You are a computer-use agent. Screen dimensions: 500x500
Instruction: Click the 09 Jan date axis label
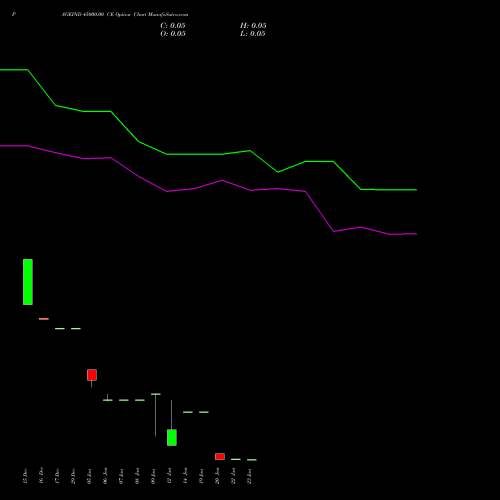pos(153,476)
